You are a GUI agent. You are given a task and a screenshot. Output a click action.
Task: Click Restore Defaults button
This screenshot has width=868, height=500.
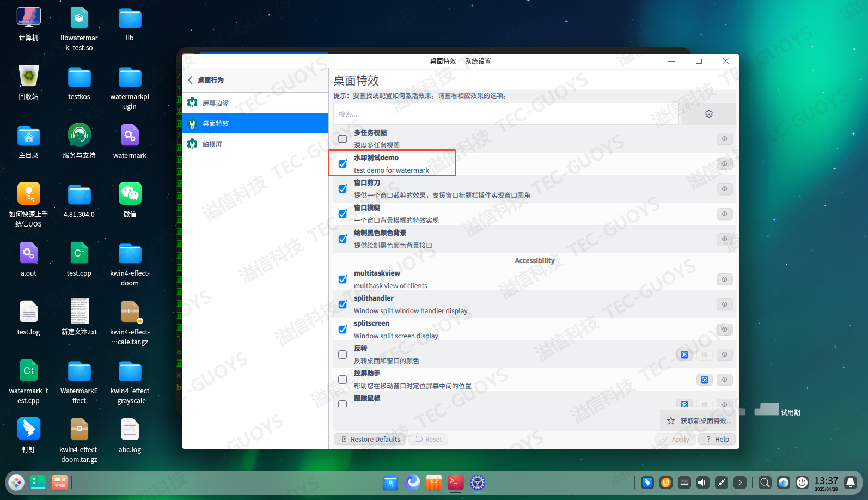point(370,439)
